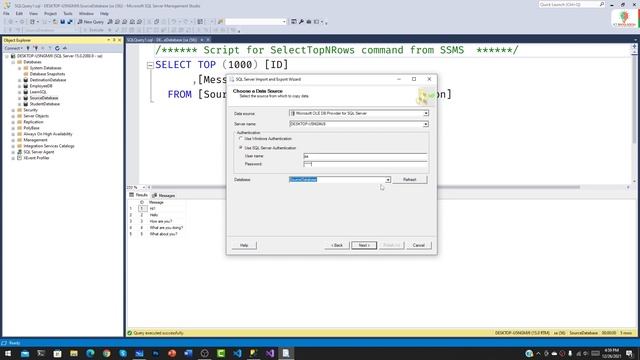The height and width of the screenshot is (360, 640).
Task: Expand the EmployeeDB node
Action: 19,86
